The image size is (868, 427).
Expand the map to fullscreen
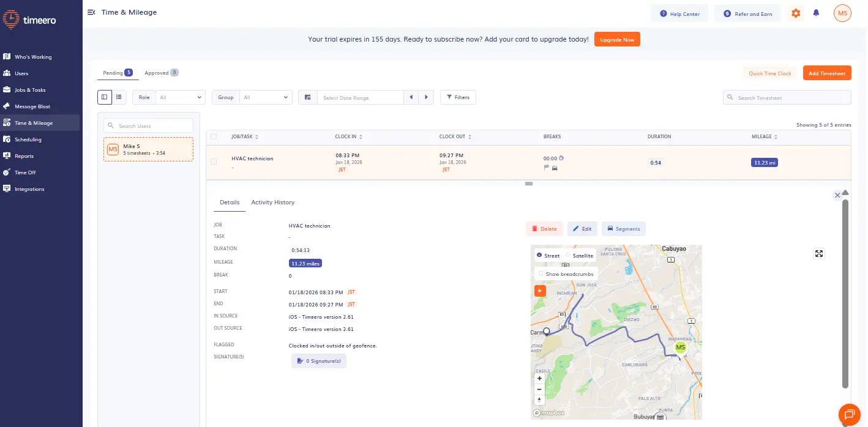pos(819,253)
